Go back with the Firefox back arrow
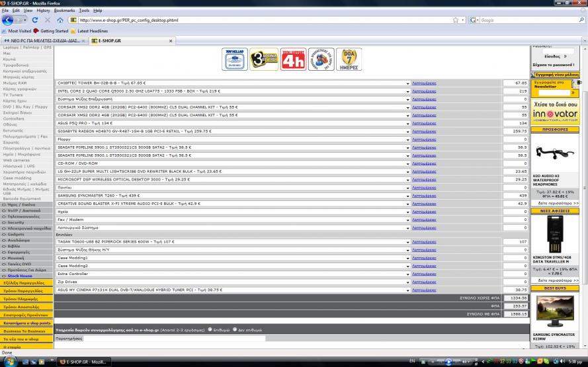Viewport: 588px width, 367px height. point(7,20)
